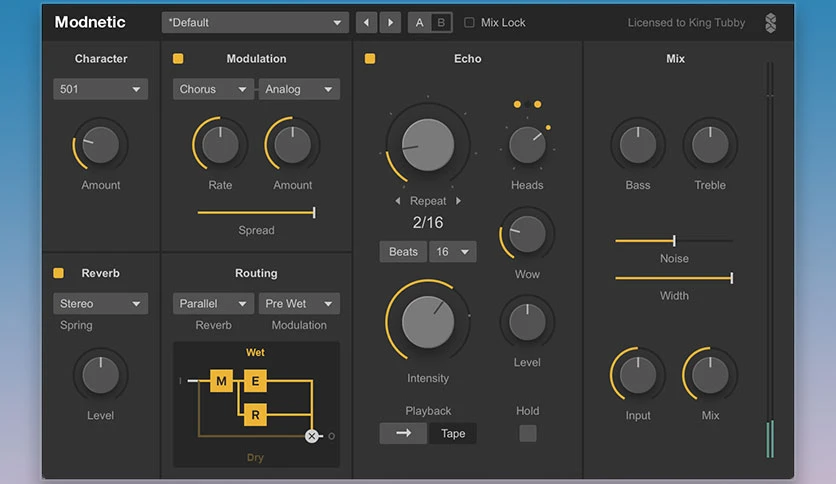Click the Reverb Level knob
Image resolution: width=836 pixels, height=484 pixels.
[100, 375]
